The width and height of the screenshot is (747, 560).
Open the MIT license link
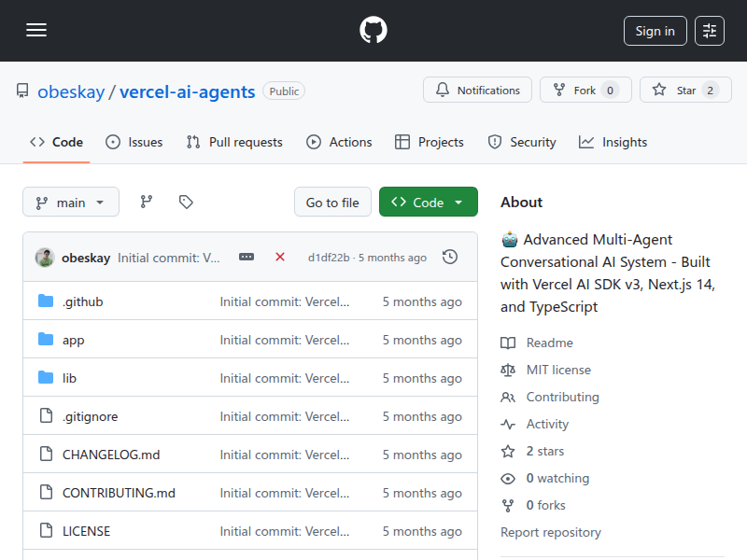[x=558, y=370]
